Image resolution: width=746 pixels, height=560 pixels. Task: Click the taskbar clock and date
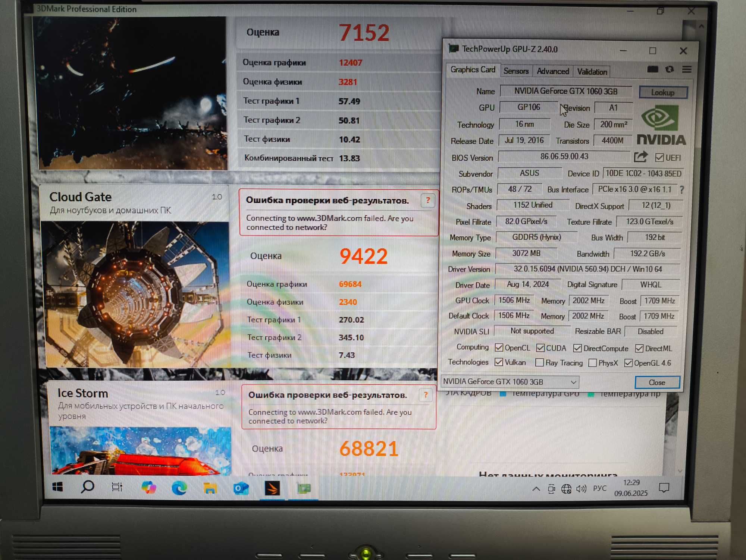[x=631, y=488]
